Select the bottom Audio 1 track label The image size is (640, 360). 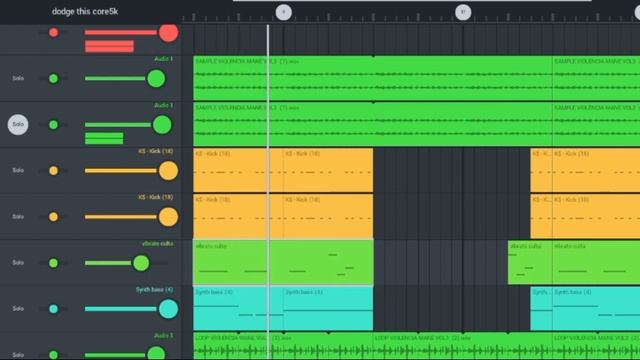(x=164, y=336)
